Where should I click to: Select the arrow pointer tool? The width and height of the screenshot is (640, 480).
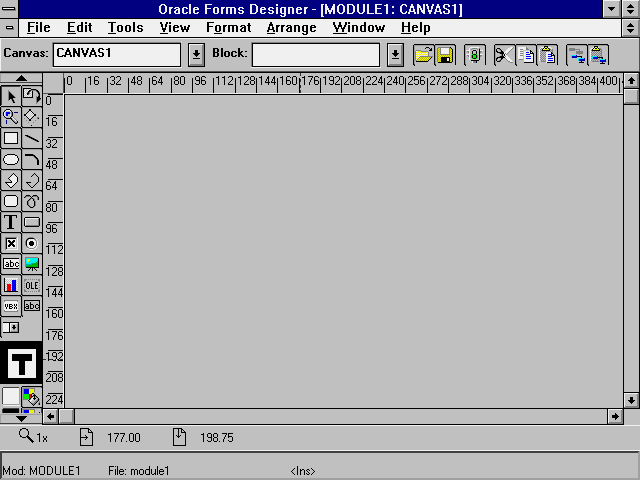pos(11,96)
